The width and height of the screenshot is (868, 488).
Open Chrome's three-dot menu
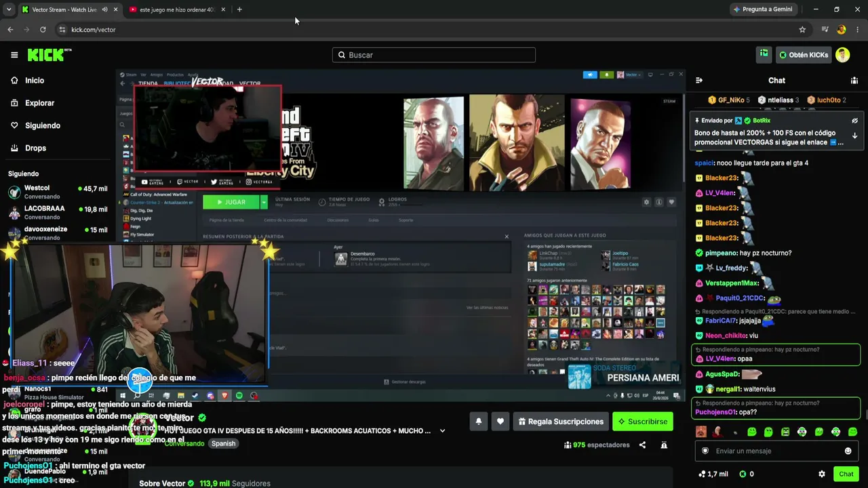858,30
